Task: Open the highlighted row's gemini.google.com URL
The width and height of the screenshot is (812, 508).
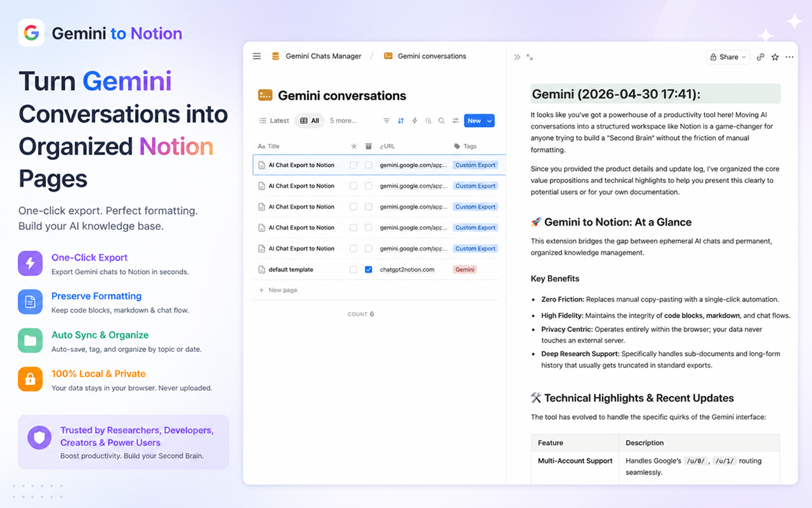Action: click(414, 165)
